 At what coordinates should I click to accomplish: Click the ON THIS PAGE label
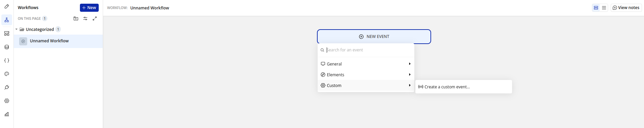click(29, 18)
